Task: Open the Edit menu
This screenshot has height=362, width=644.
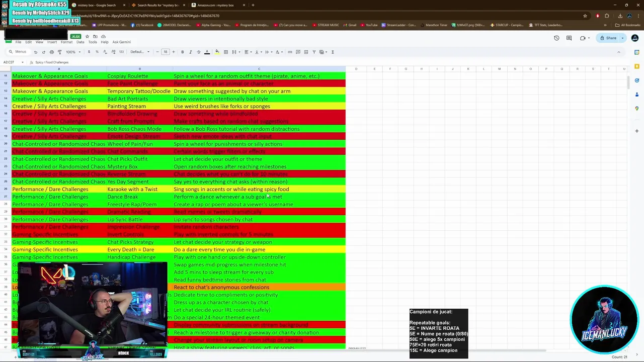Action: (x=28, y=42)
